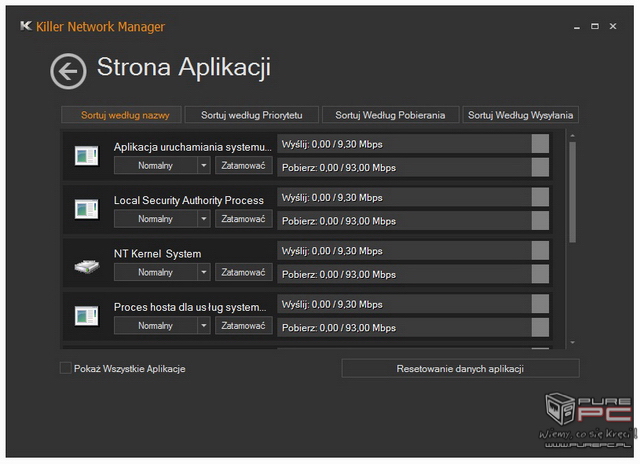Maximize the Killer Network Manager window
This screenshot has height=464, width=640.
point(595,26)
